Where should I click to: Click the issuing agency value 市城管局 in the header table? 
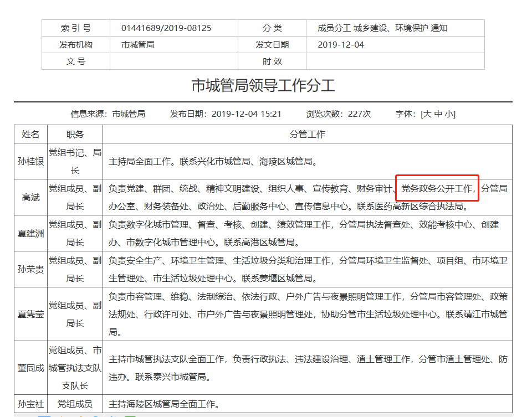click(137, 45)
